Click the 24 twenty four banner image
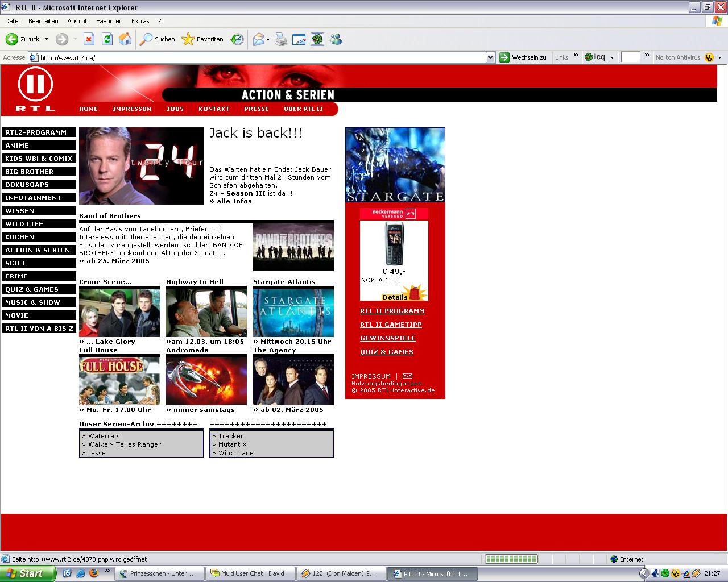The height and width of the screenshot is (582, 728). point(141,166)
